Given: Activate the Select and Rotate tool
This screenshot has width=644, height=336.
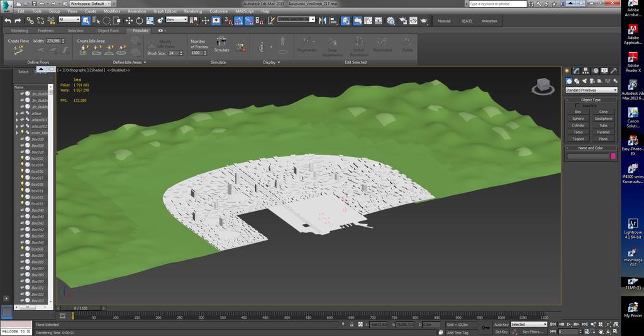Looking at the screenshot, I should [x=139, y=21].
